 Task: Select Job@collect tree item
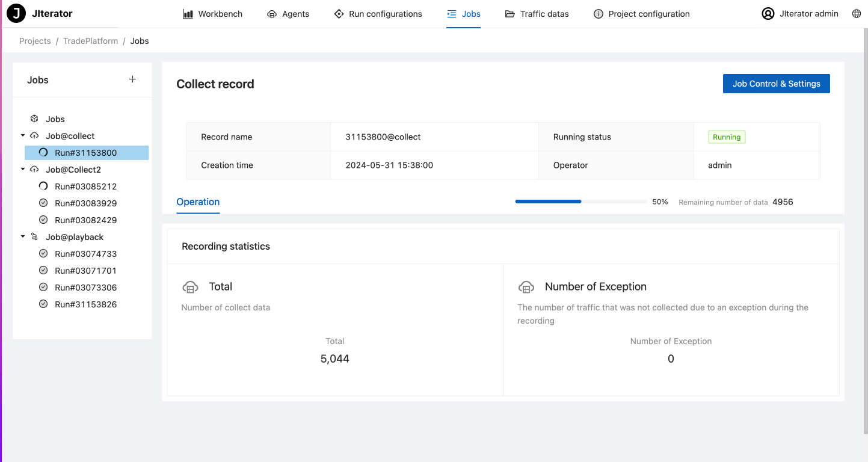70,136
